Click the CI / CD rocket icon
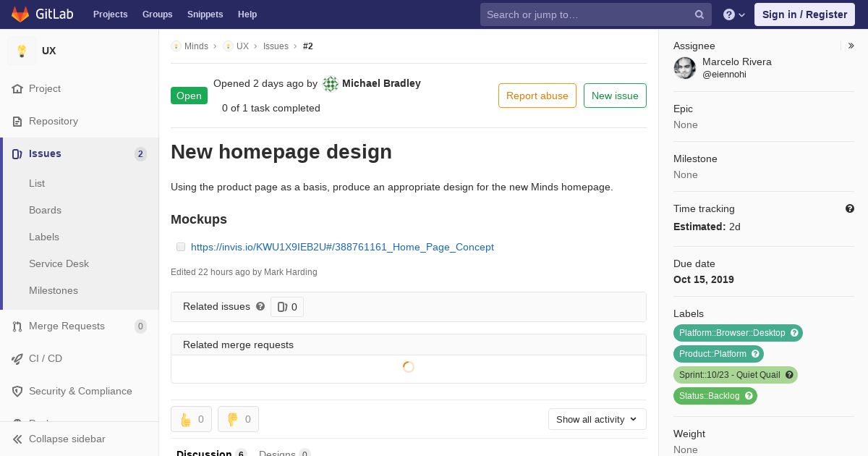Viewport: 868px width, 456px height. (x=17, y=358)
